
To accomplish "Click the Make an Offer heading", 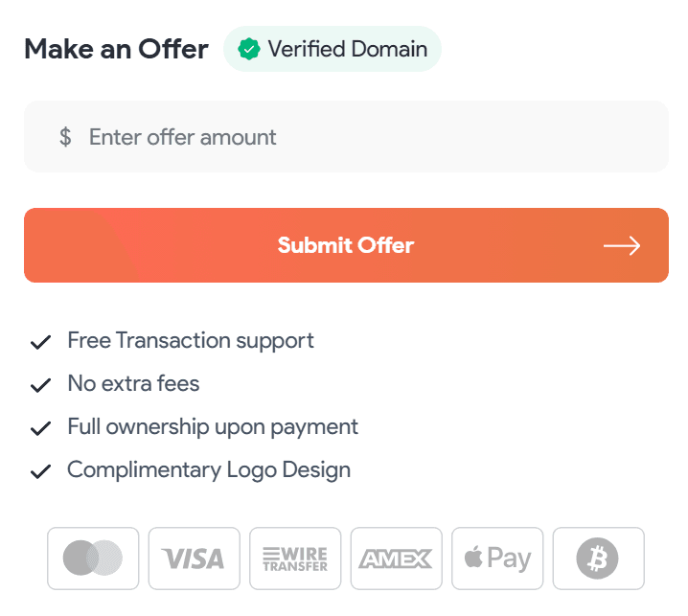I will click(x=116, y=49).
